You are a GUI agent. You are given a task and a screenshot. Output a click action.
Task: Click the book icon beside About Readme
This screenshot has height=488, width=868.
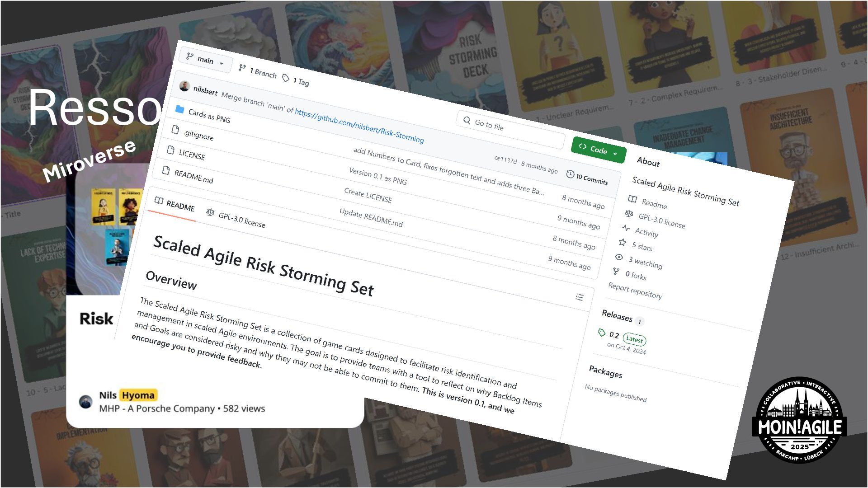[x=632, y=199]
